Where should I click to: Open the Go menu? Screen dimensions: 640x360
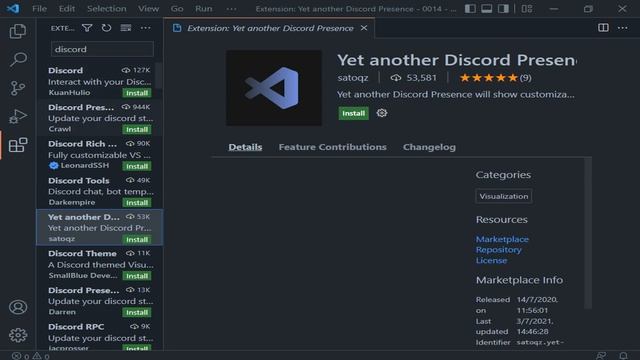click(x=177, y=9)
